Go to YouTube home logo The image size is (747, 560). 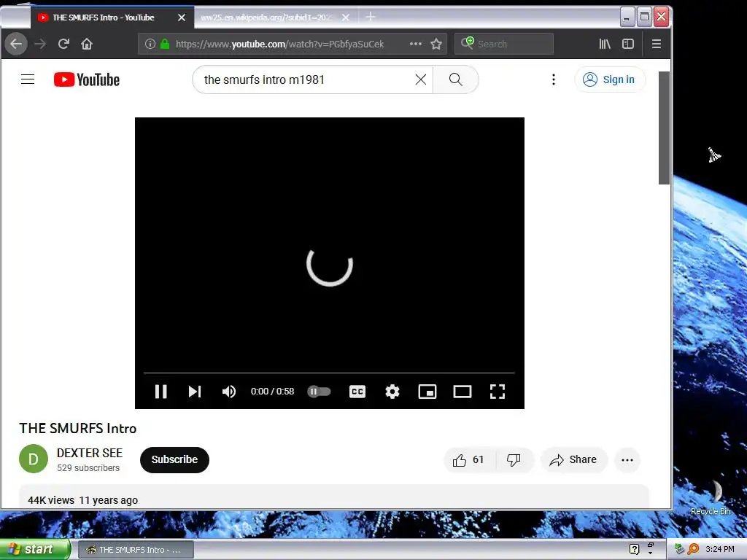click(x=87, y=79)
